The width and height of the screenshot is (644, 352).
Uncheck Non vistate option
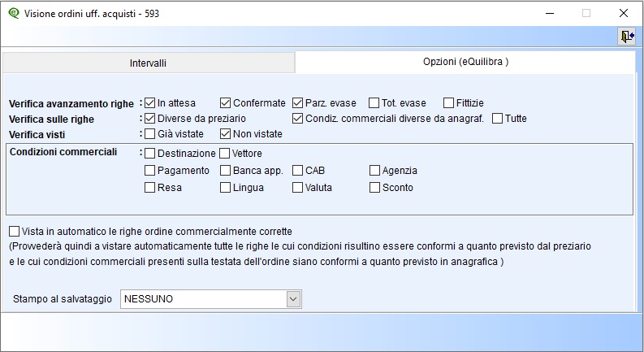pos(225,133)
